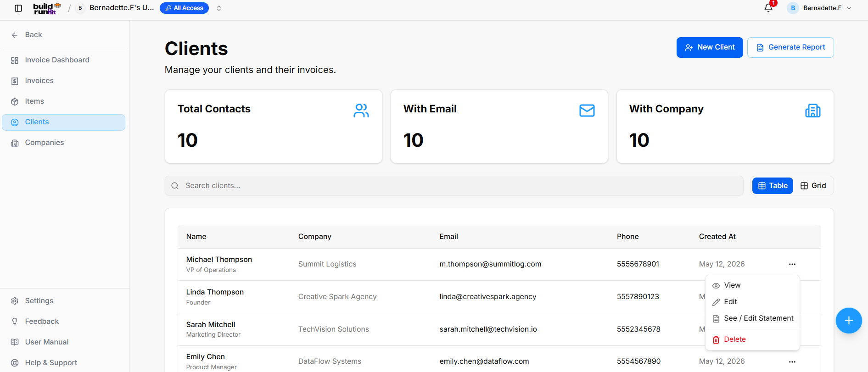Click the Help & Support lifebuoy icon
The width and height of the screenshot is (868, 372).
point(15,363)
